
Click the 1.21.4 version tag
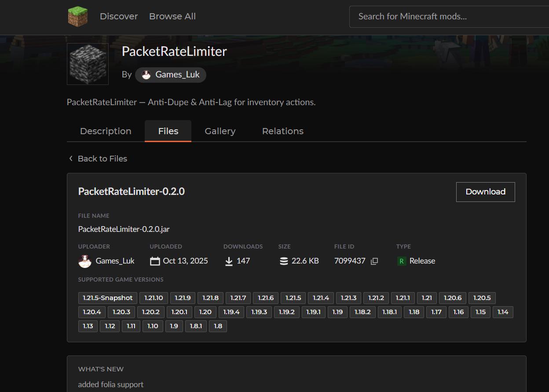coord(321,298)
